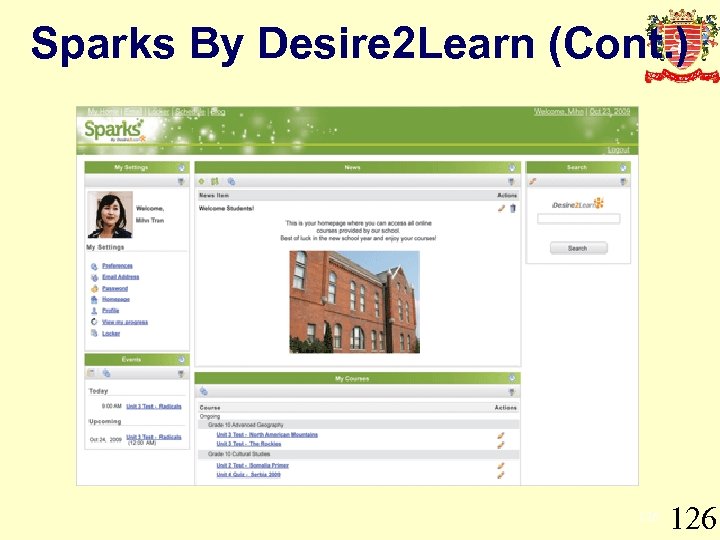Viewport: 720px width, 540px height.
Task: Click the Oct 23, 2009 date link
Action: click(x=610, y=112)
